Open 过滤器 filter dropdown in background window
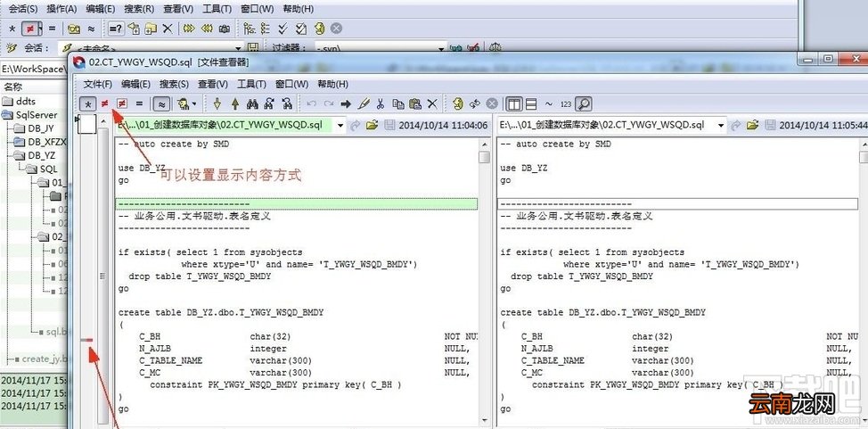 coord(441,48)
